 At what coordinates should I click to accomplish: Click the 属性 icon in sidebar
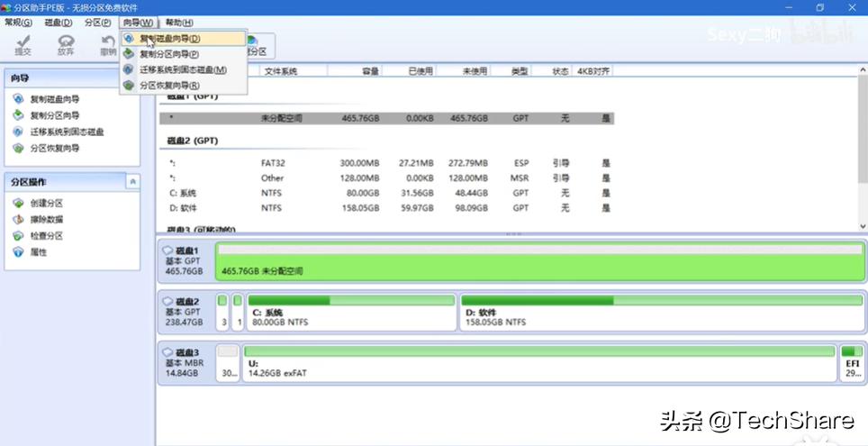[x=19, y=252]
